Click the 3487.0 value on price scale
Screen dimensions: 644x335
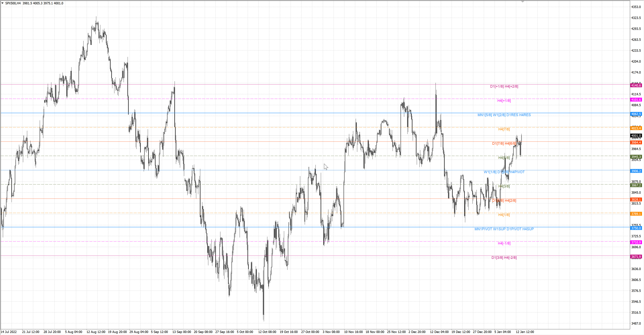636,323
